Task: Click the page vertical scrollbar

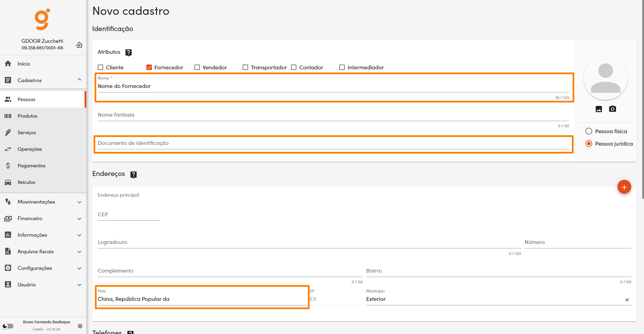Action: click(643, 99)
